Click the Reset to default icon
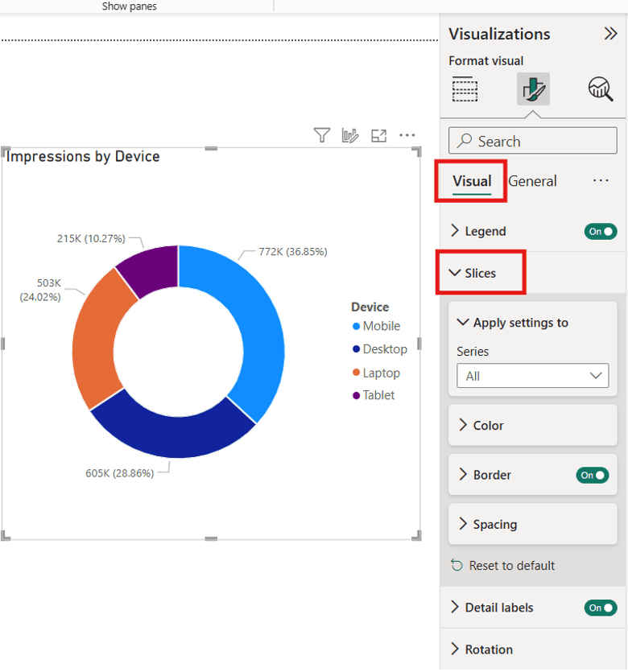Screen dimensions: 628x672 pos(457,566)
